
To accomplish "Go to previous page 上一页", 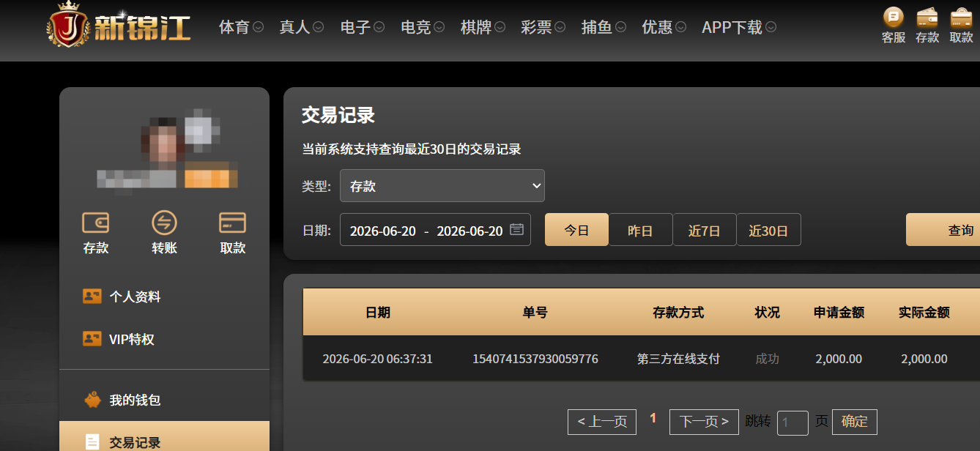I will click(602, 422).
